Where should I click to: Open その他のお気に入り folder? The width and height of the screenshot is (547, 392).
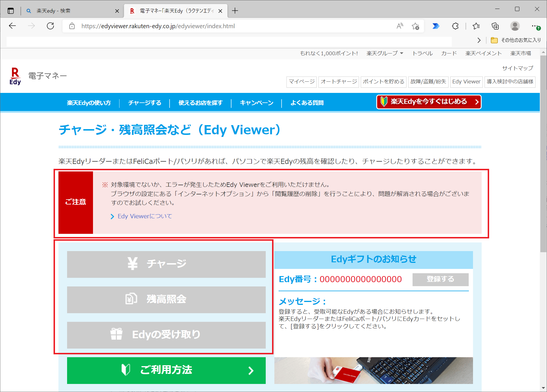(516, 40)
